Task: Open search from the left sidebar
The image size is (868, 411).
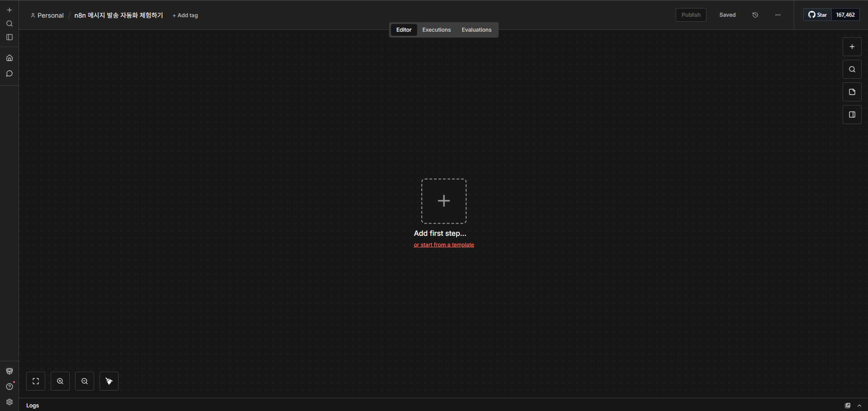Action: [x=10, y=24]
